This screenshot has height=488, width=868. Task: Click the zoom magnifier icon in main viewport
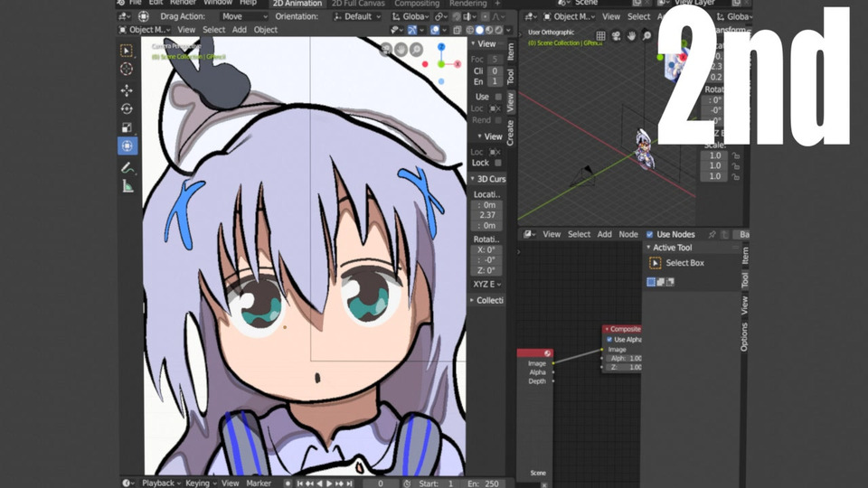pos(416,49)
